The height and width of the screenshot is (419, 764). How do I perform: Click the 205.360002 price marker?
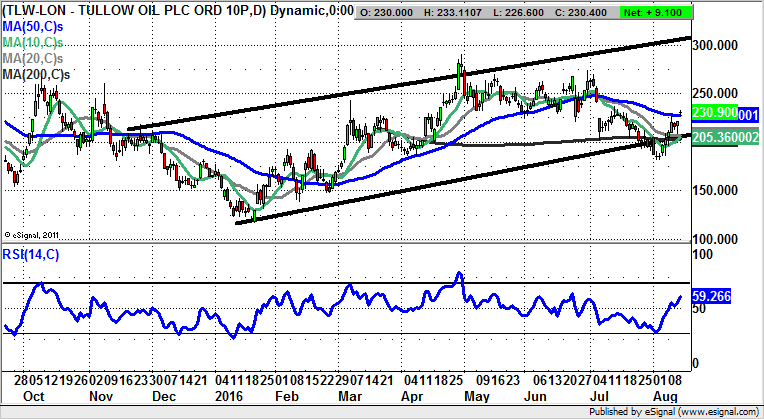724,139
